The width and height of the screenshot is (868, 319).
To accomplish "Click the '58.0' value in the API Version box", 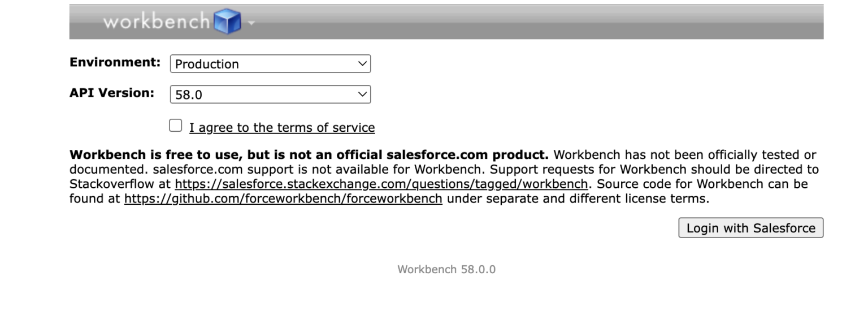I will pos(189,95).
